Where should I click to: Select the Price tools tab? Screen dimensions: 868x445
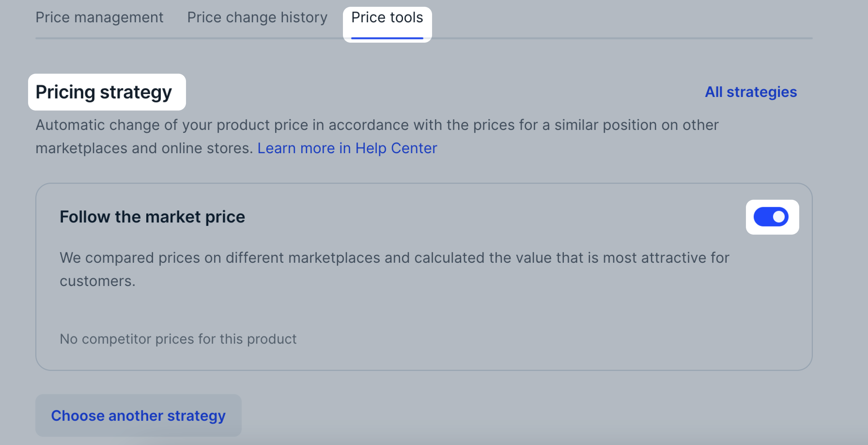pos(387,17)
